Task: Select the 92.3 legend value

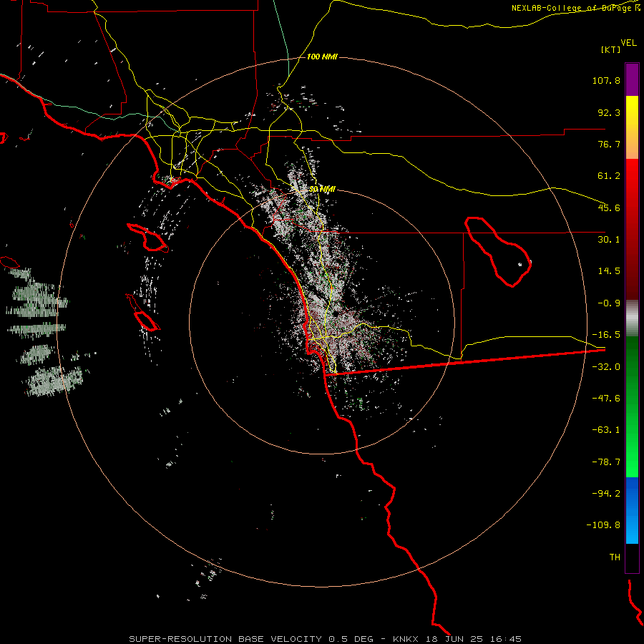Action: pyautogui.click(x=609, y=112)
